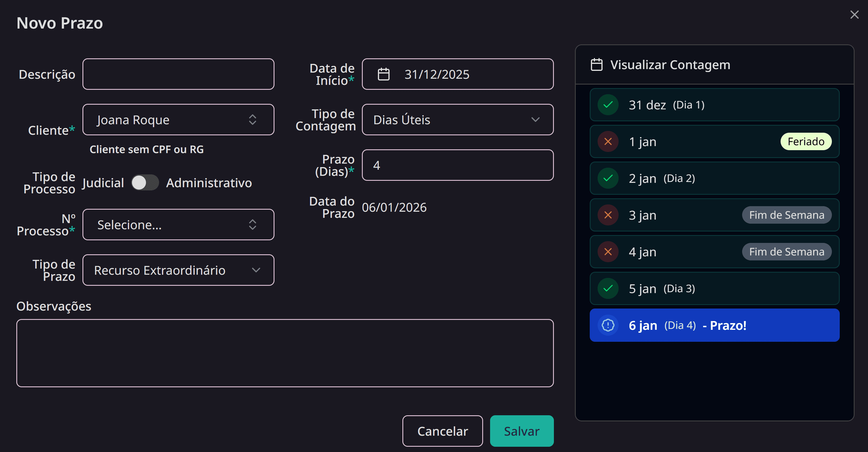
Task: Close the Novo Prazo dialog
Action: tap(855, 15)
